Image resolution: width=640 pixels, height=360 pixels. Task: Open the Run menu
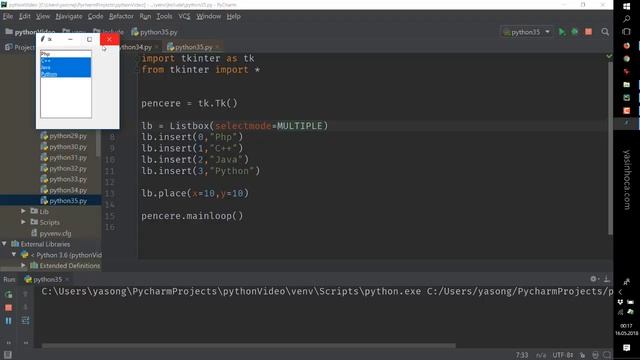point(145,16)
